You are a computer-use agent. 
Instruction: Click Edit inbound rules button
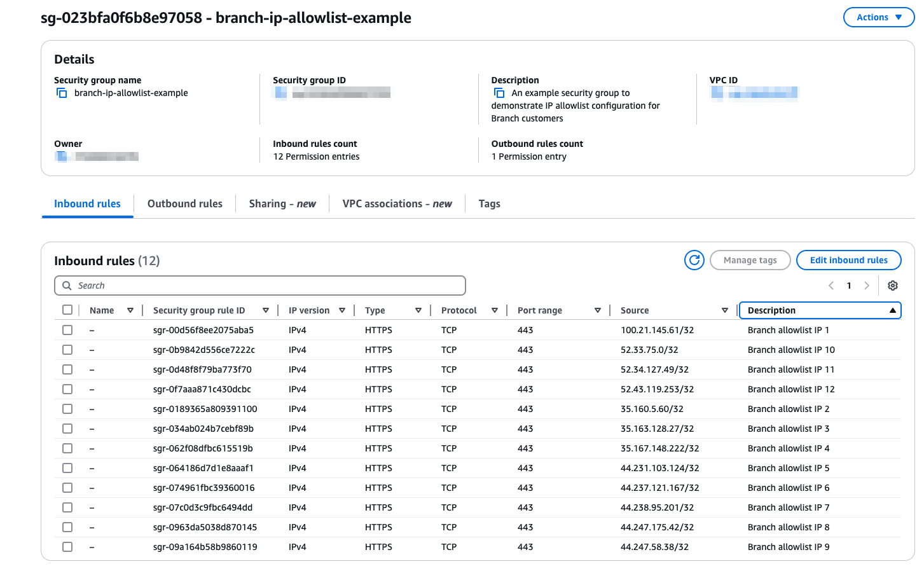click(849, 260)
